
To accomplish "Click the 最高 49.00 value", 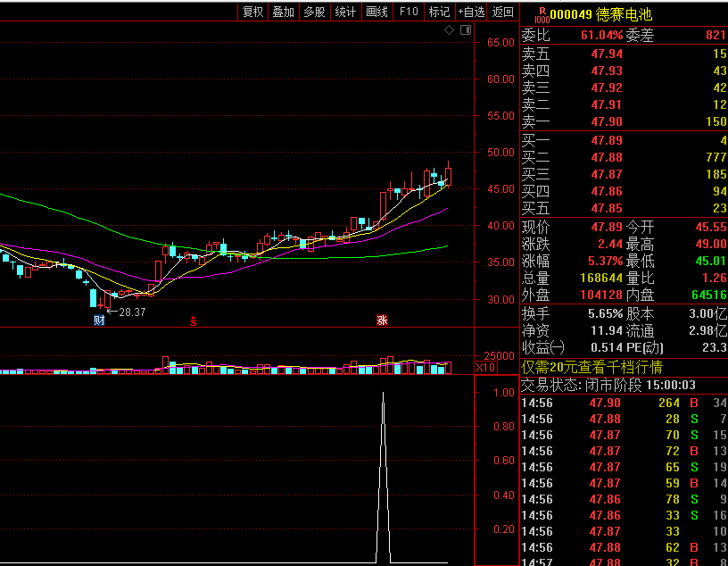I will (x=711, y=244).
